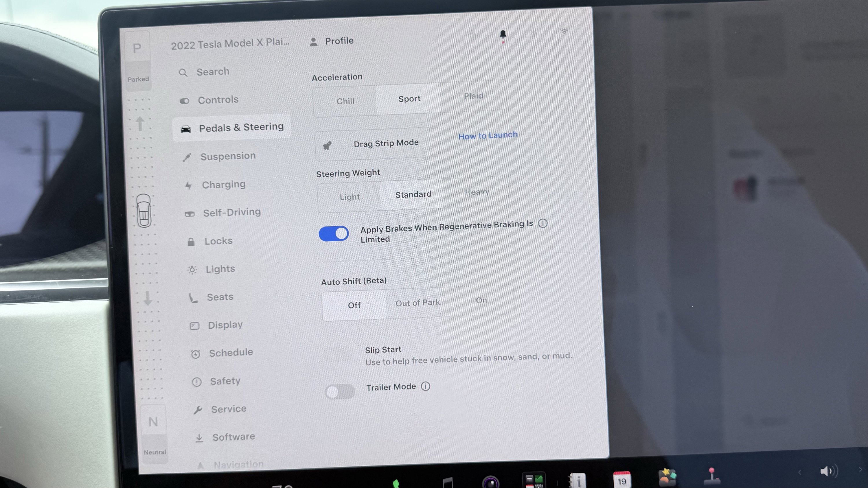Image resolution: width=868 pixels, height=488 pixels.
Task: Open the phone app in the dock
Action: [x=396, y=484]
